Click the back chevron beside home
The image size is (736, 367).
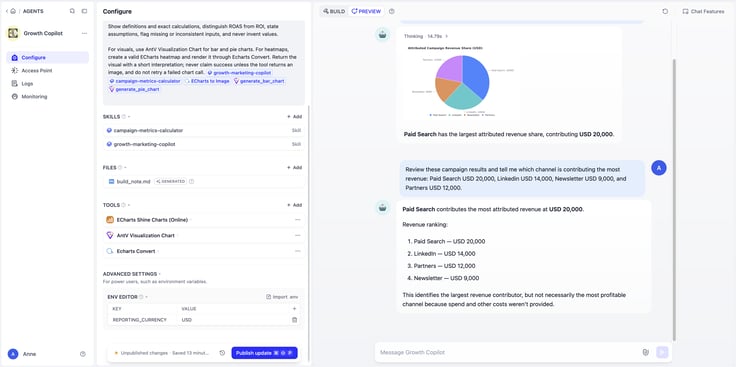[x=7, y=11]
